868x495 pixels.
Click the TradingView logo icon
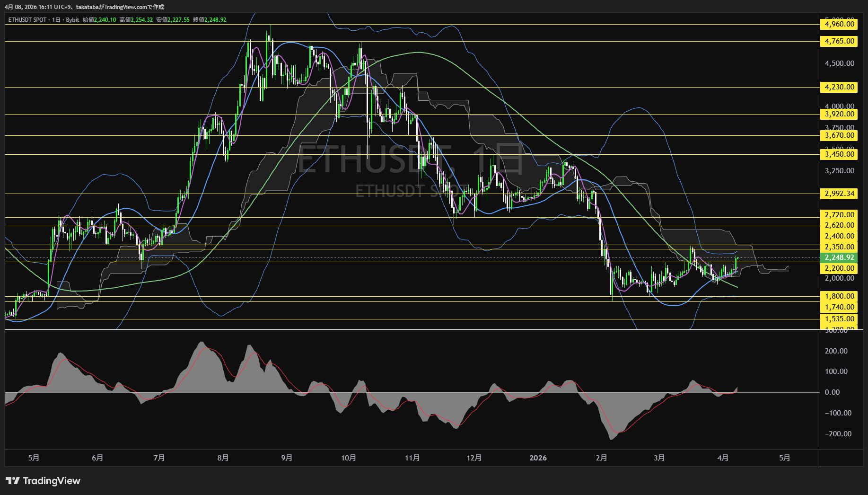(13, 481)
